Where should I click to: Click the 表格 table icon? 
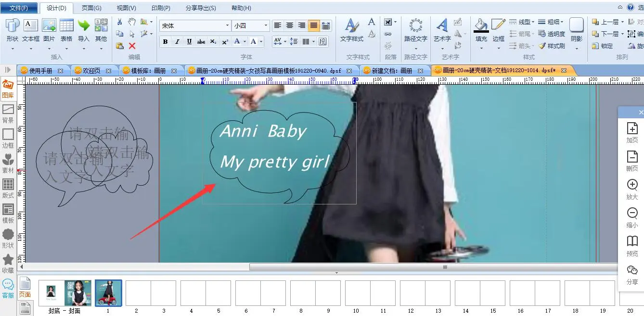pos(66,30)
